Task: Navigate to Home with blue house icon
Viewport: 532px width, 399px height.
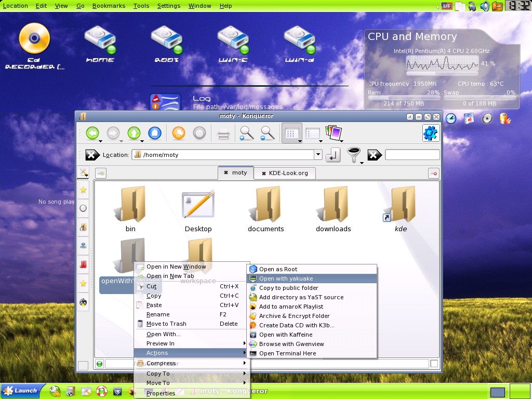Action: click(155, 133)
